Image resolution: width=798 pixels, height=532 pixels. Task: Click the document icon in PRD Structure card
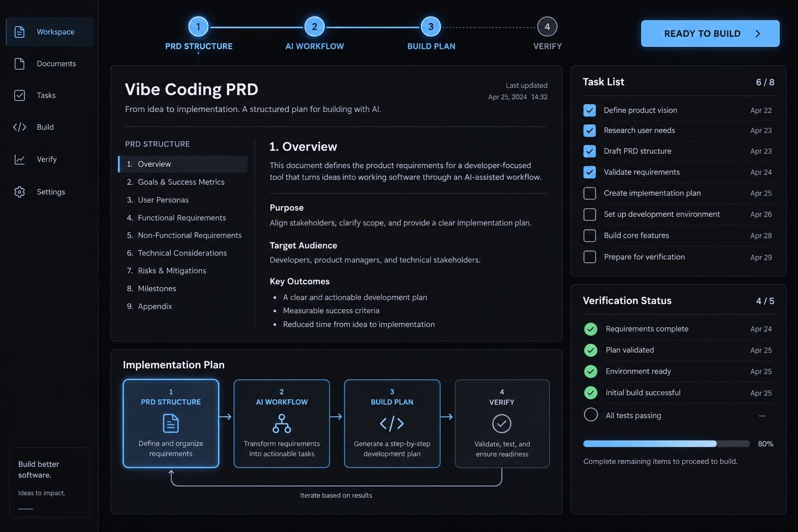[170, 423]
